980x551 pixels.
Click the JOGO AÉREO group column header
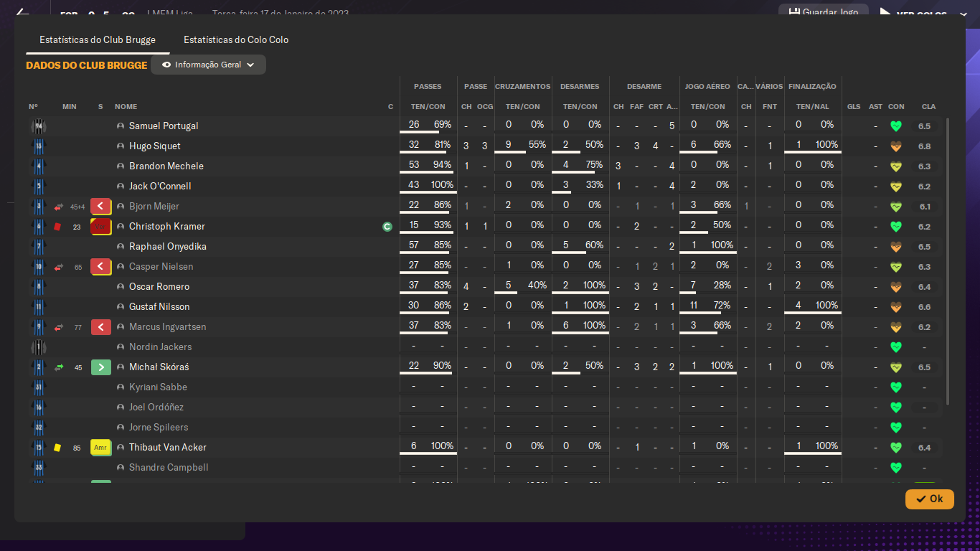pyautogui.click(x=707, y=87)
